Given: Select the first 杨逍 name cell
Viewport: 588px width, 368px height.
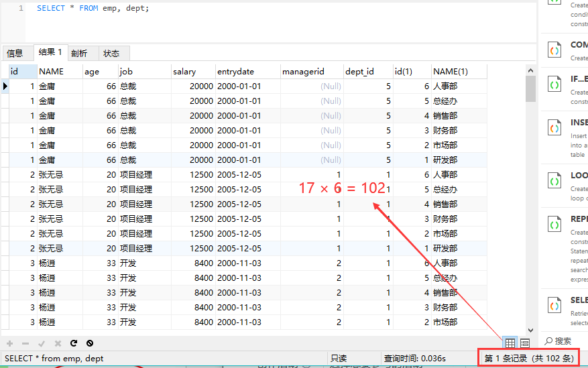Looking at the screenshot, I should [60, 263].
